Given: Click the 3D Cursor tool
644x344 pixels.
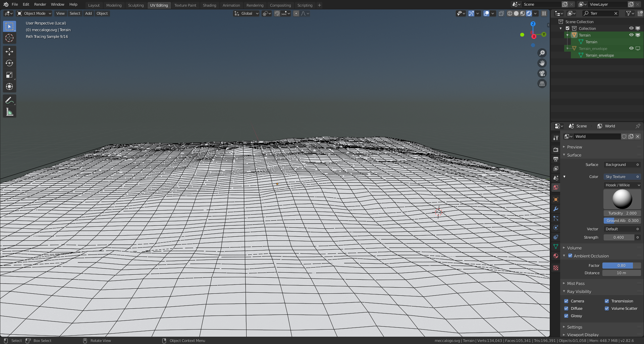Looking at the screenshot, I should 9,38.
